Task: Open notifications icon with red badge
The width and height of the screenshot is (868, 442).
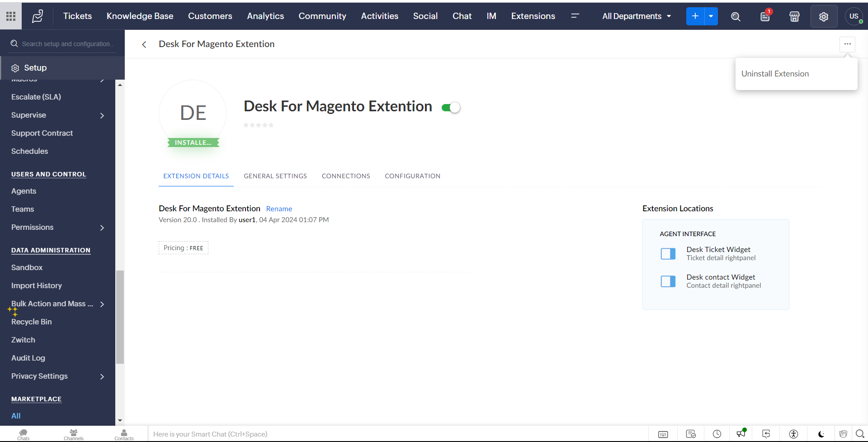Action: [765, 17]
